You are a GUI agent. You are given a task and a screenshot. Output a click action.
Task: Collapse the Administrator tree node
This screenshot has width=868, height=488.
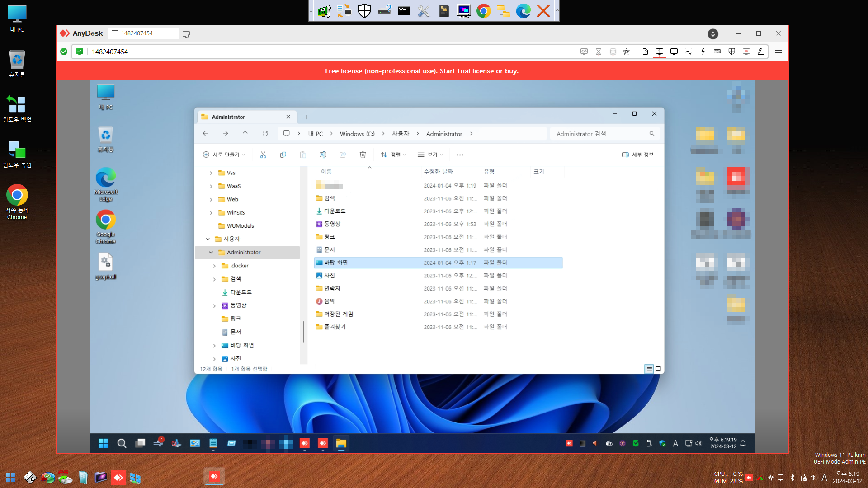pos(211,253)
